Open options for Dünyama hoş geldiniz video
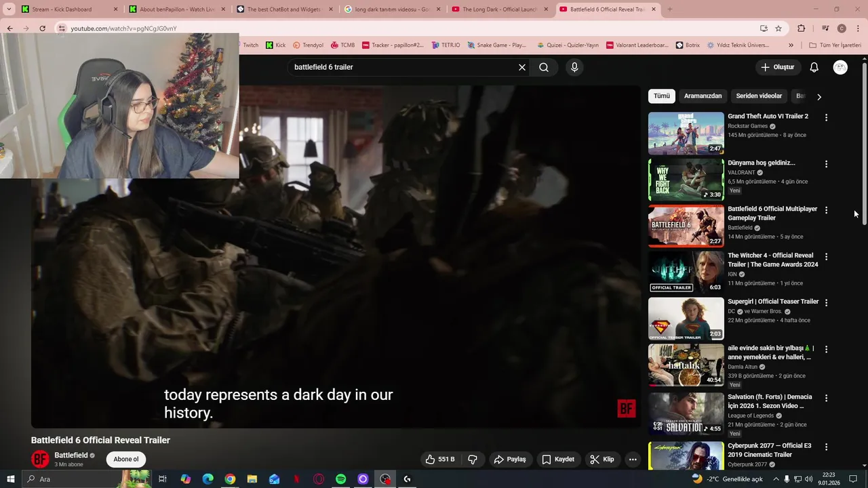Image resolution: width=868 pixels, height=488 pixels. click(x=826, y=164)
